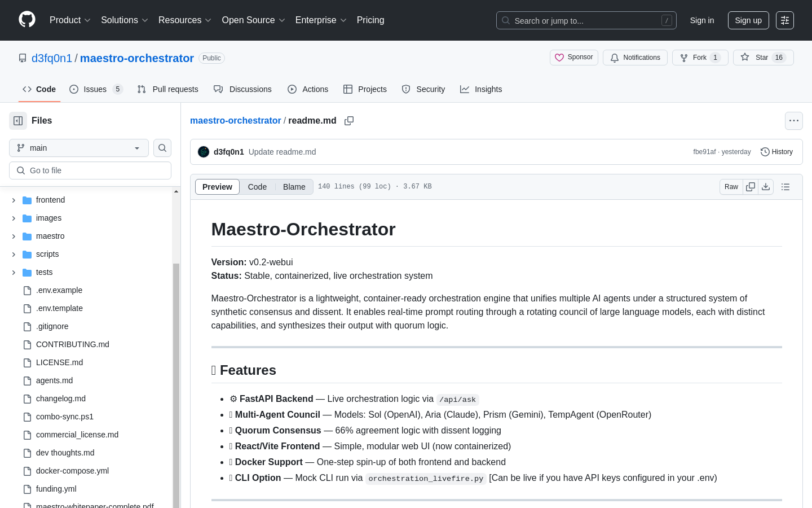Open the Update readme.md commit message

pos(282,152)
